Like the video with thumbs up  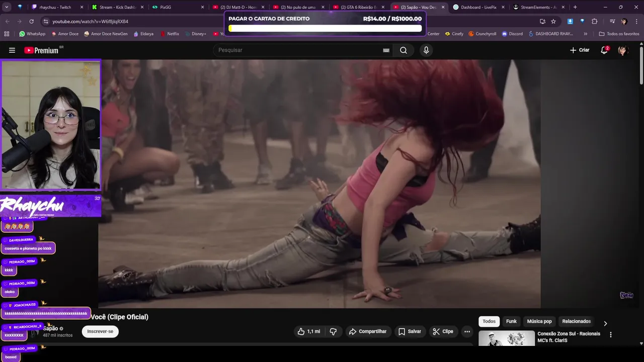[308, 331]
